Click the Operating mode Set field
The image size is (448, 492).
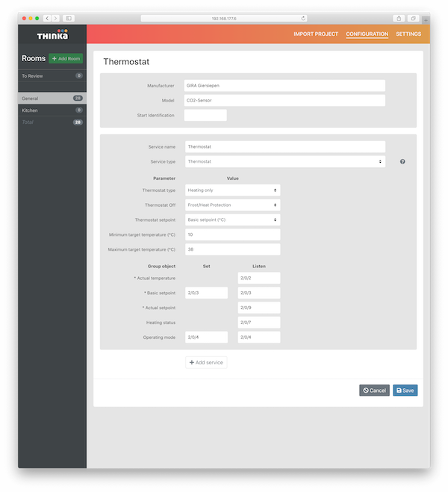point(206,337)
